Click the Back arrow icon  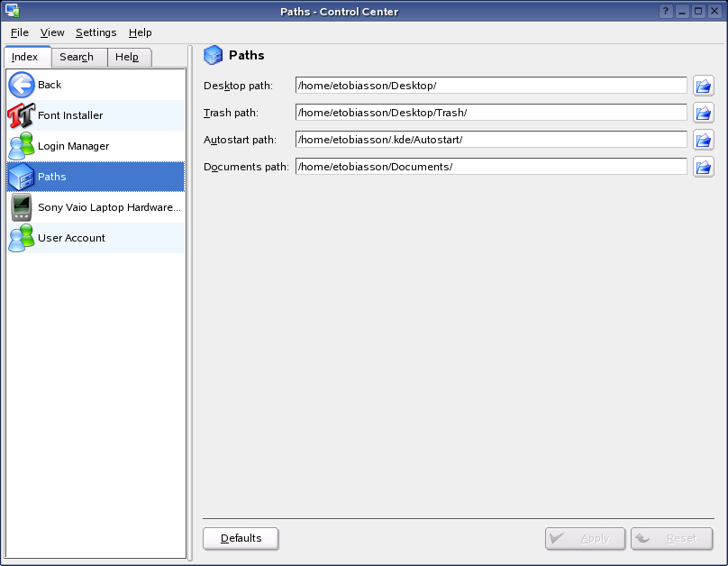tap(21, 85)
